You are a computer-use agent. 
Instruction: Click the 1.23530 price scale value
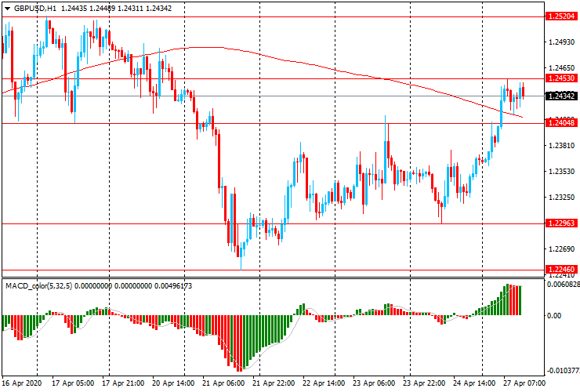pos(562,172)
